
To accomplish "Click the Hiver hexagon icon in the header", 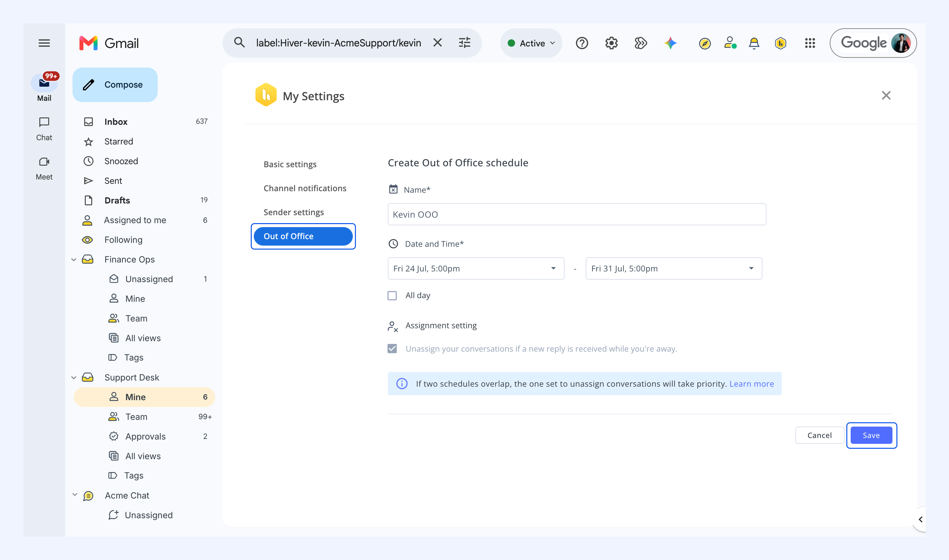I will click(x=780, y=43).
